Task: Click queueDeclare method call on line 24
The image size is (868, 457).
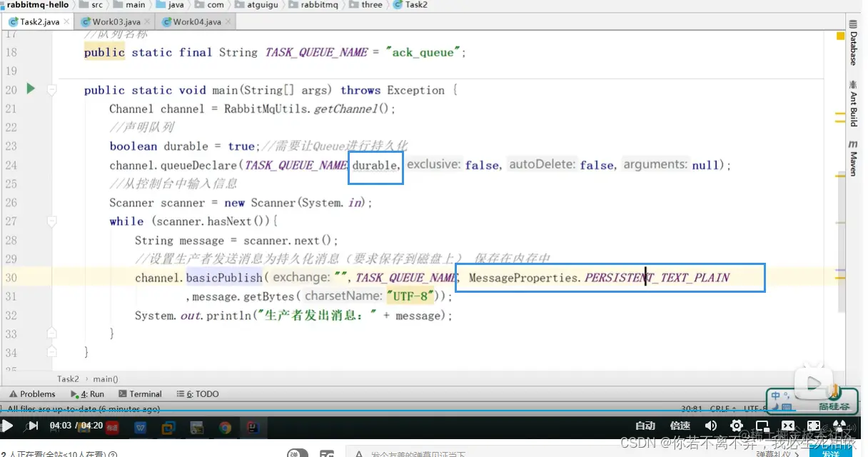Action: coord(198,165)
